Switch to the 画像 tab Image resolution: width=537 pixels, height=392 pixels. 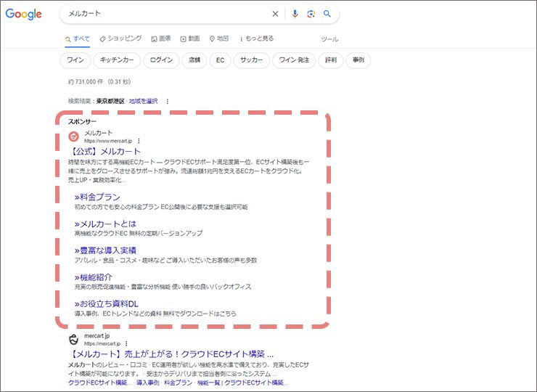pyautogui.click(x=161, y=38)
